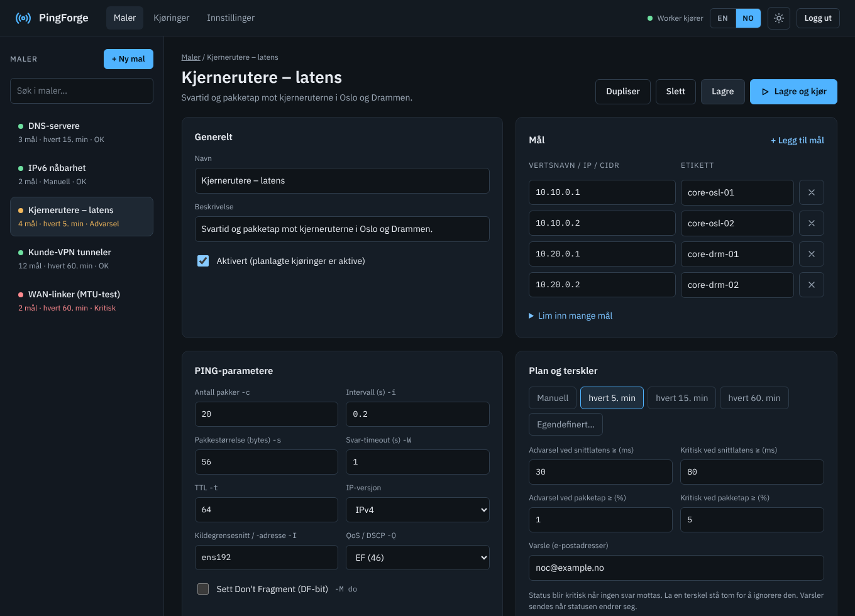The image size is (855, 616).
Task: Delete the core-drm-01 target row
Action: coord(812,254)
